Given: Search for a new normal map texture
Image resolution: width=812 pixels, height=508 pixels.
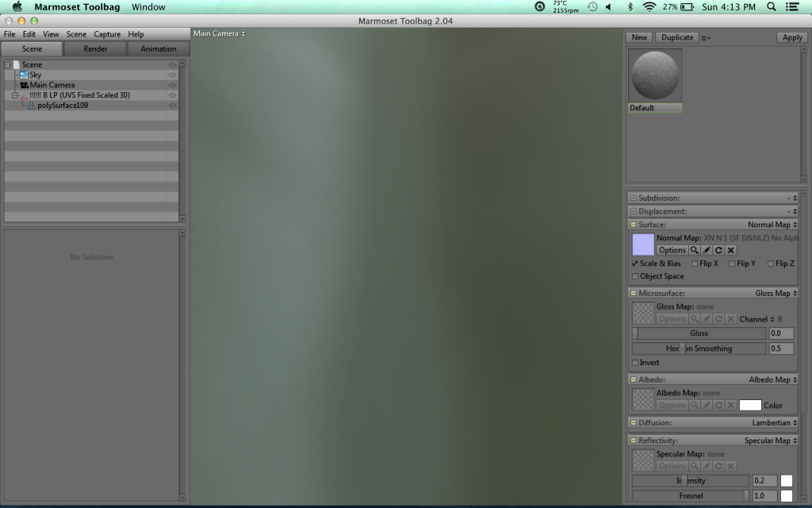Looking at the screenshot, I should pos(695,250).
